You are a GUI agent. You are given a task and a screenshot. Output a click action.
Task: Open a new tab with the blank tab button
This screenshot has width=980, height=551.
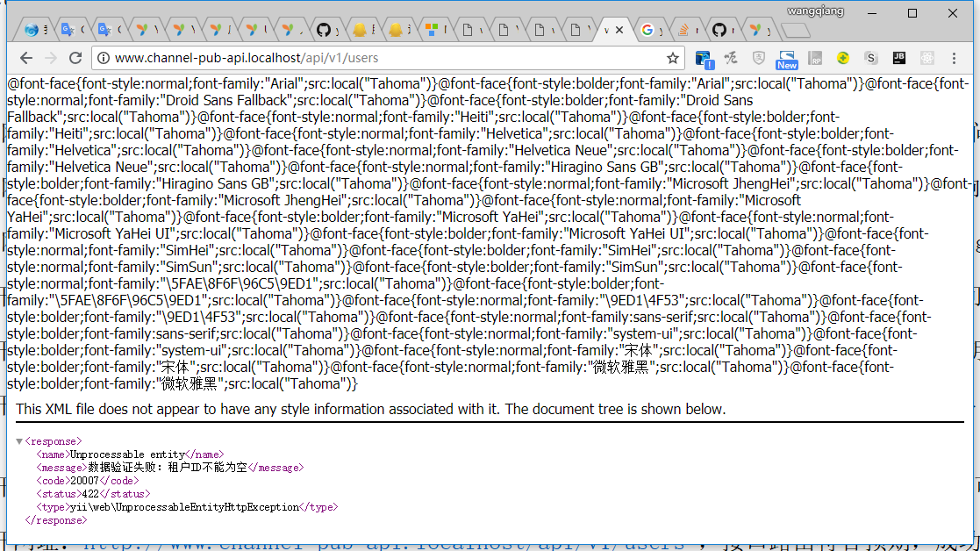[x=796, y=30]
